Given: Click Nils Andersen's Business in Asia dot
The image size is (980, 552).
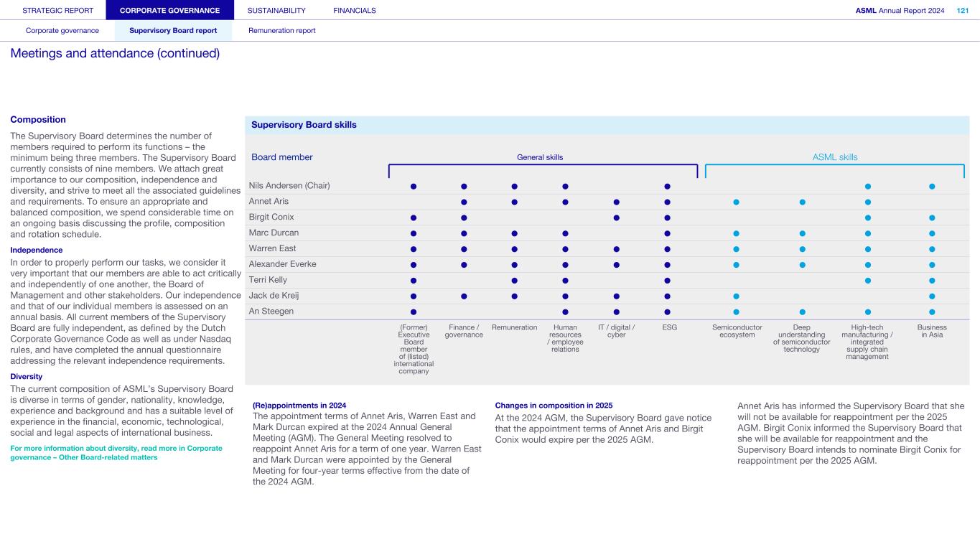Looking at the screenshot, I should point(932,186).
